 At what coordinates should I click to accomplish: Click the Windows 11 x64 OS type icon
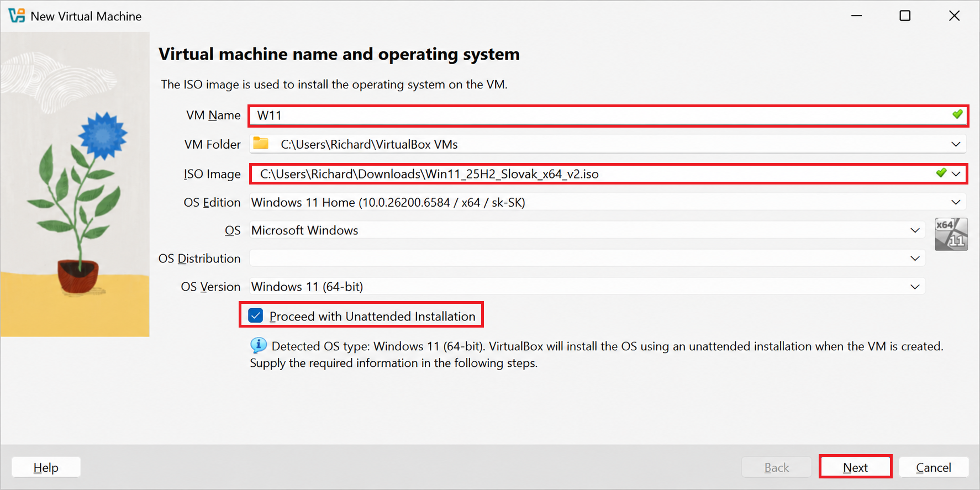951,234
